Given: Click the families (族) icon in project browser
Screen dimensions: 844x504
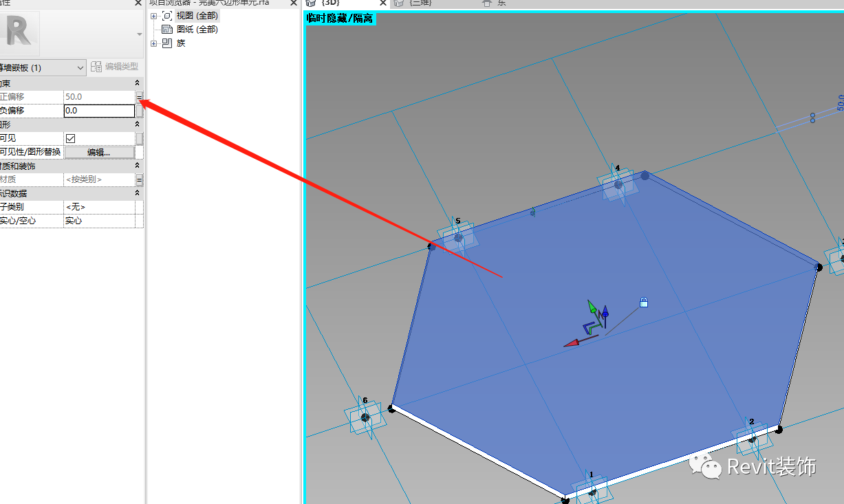Looking at the screenshot, I should [x=166, y=43].
